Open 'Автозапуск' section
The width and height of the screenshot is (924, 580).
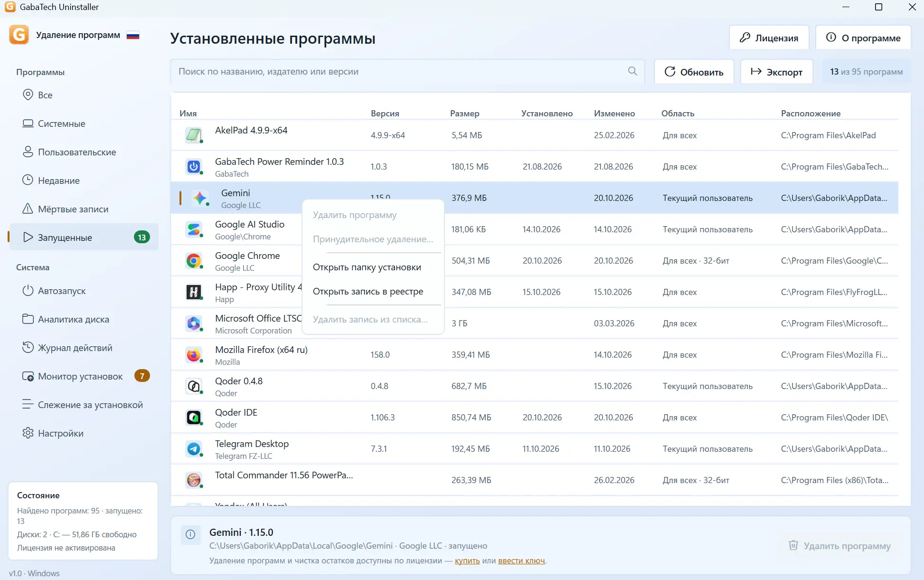(x=84, y=291)
